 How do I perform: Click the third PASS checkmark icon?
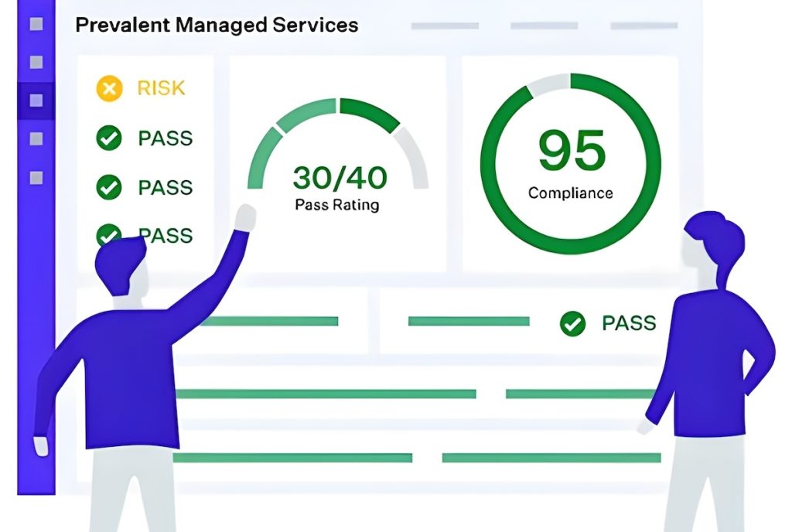click(109, 236)
